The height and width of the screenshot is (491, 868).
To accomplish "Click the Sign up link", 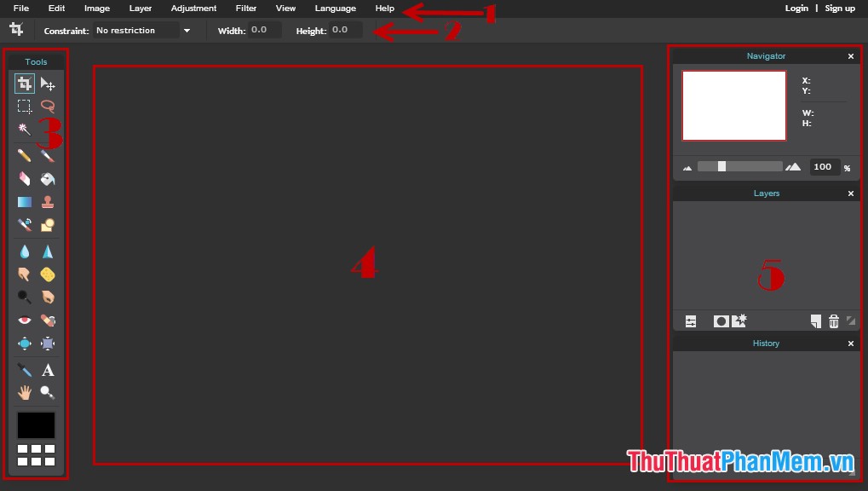I will pos(840,8).
